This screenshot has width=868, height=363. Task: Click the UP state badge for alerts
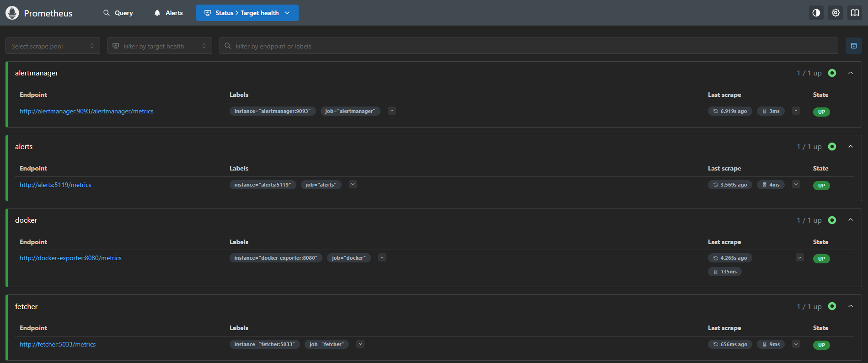pos(821,186)
